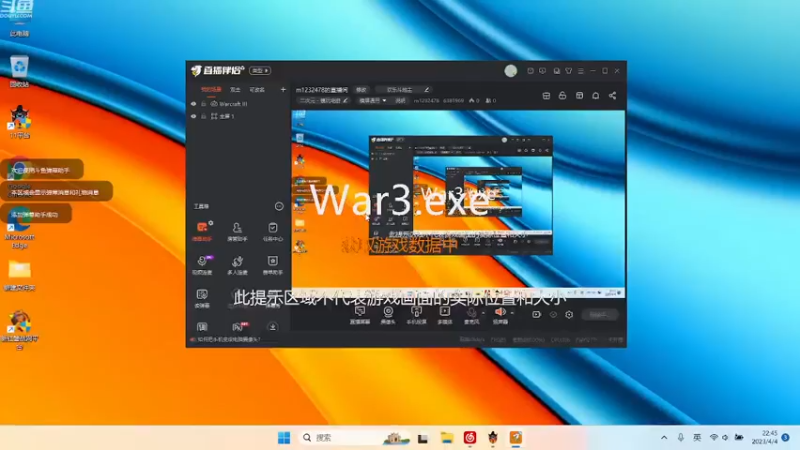Open the Windows Start menu
Image resolution: width=800 pixels, height=450 pixels.
point(284,438)
